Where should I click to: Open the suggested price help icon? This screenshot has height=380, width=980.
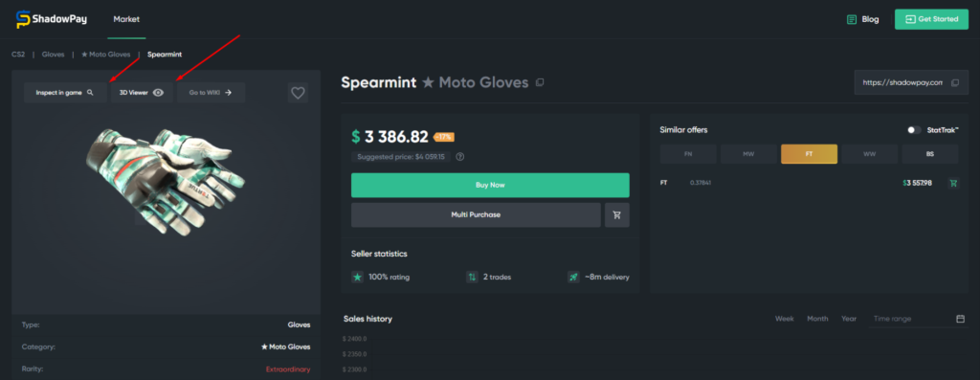point(460,157)
